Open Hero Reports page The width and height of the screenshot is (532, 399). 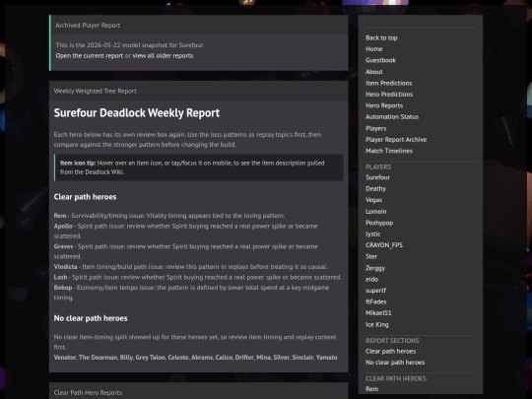pos(384,105)
